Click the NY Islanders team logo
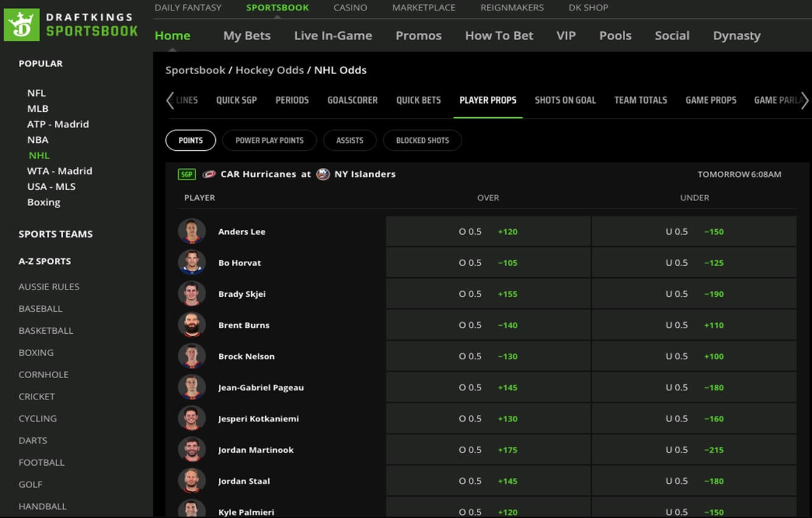This screenshot has width=812, height=518. point(323,174)
